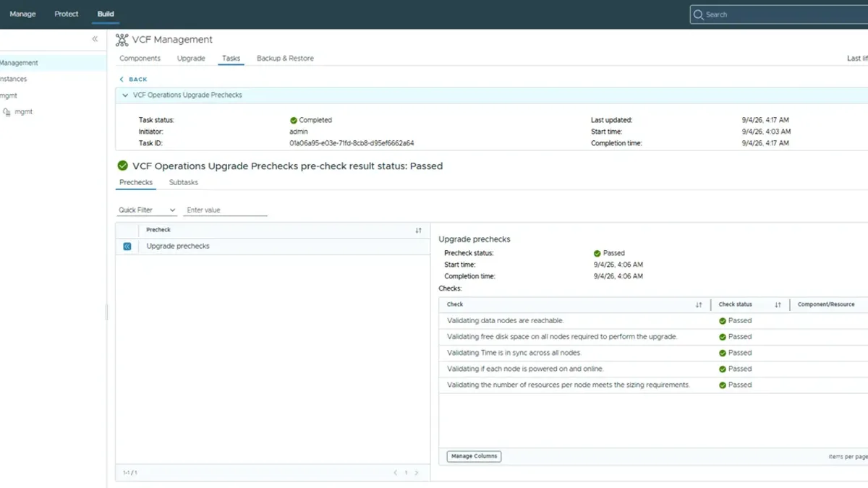Go to previous page arrow in precheck list
Viewport: 868px width, 488px height.
coord(396,473)
